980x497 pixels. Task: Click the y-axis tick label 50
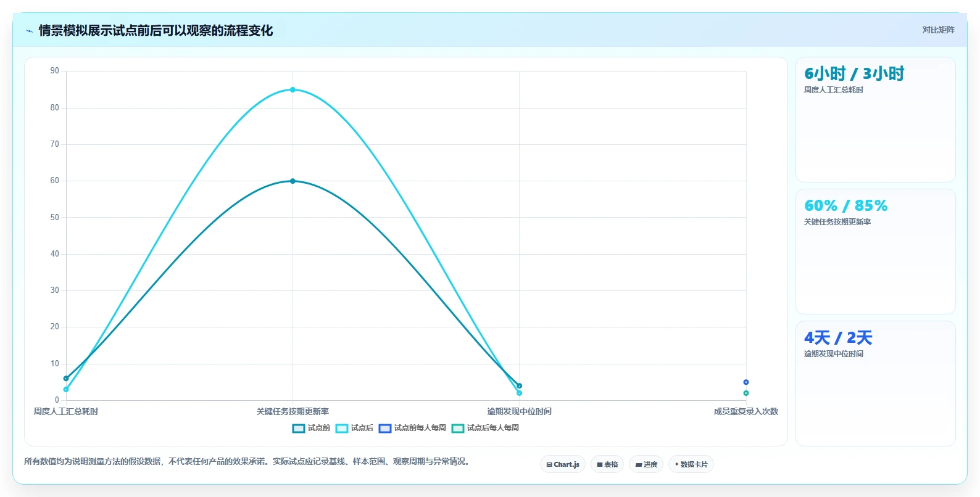55,217
